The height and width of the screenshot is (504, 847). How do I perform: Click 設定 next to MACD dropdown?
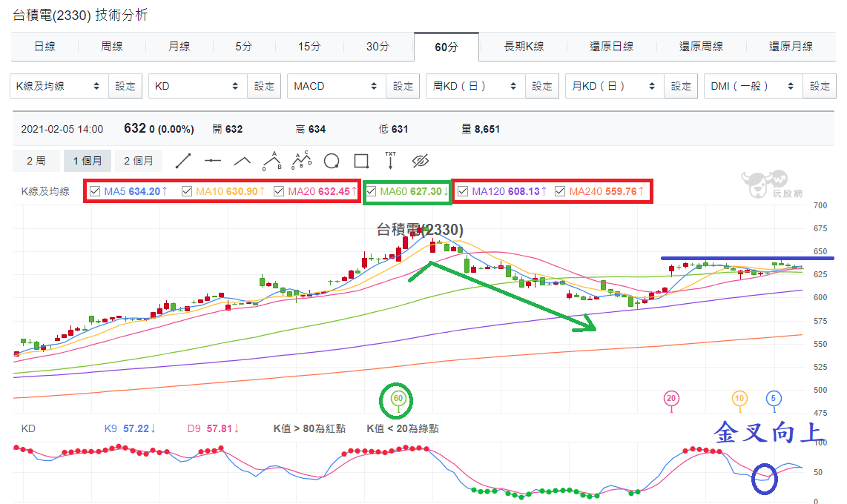click(x=403, y=86)
